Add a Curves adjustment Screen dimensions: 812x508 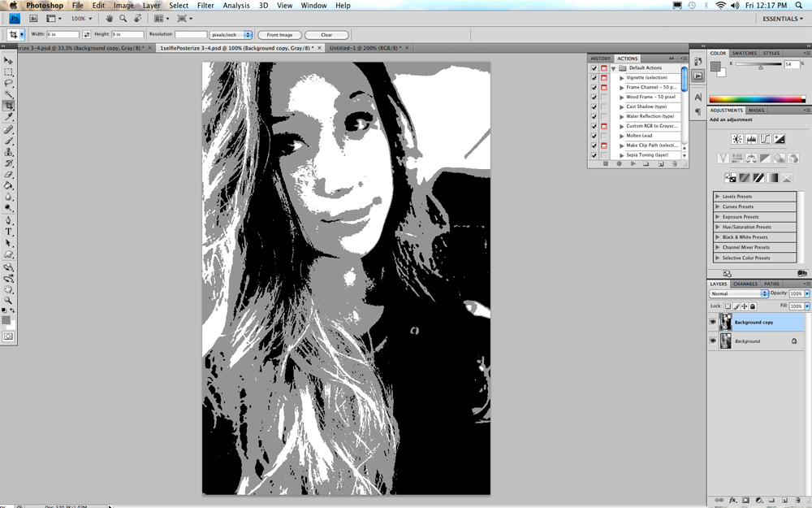tap(765, 139)
